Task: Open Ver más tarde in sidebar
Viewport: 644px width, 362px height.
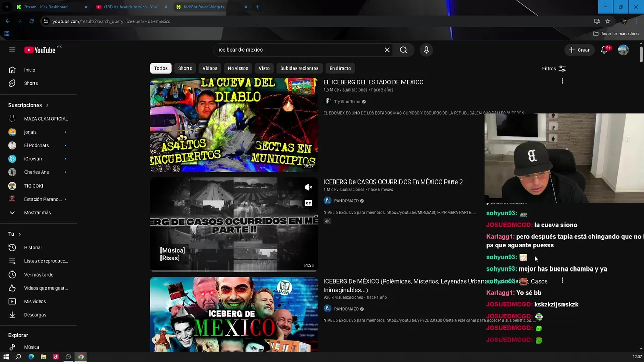Action: pyautogui.click(x=38, y=275)
